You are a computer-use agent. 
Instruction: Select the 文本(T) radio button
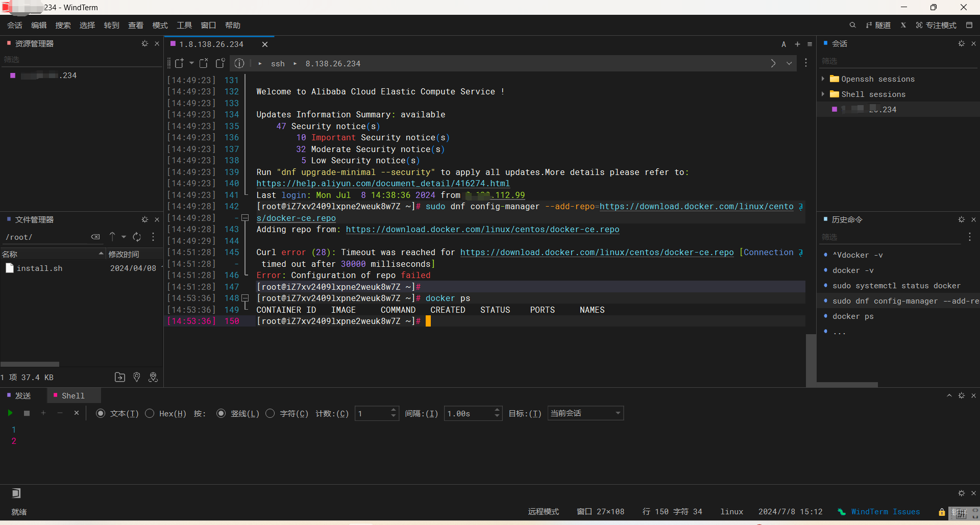click(x=101, y=413)
